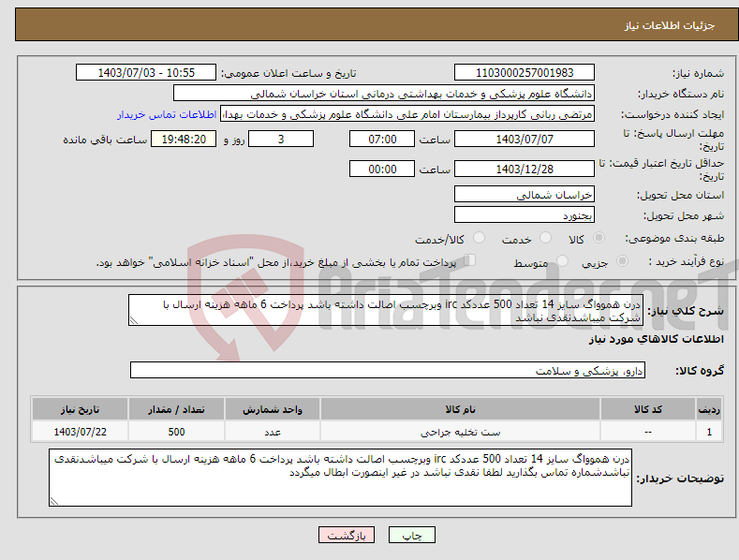Image resolution: width=739 pixels, height=560 pixels.
Task: Click the announcement date field 1403/07/03 - 10:55
Action: [146, 73]
